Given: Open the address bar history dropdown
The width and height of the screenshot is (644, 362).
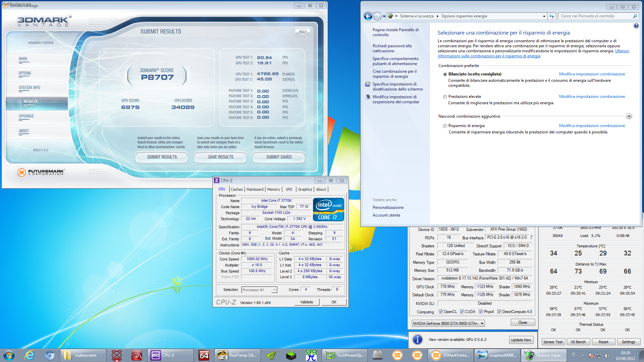Looking at the screenshot, I should [544, 16].
